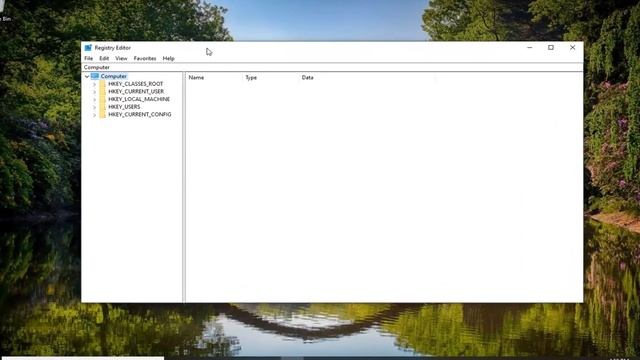Select the Computer node icon
Screen dimensions: 640x360
pos(95,76)
